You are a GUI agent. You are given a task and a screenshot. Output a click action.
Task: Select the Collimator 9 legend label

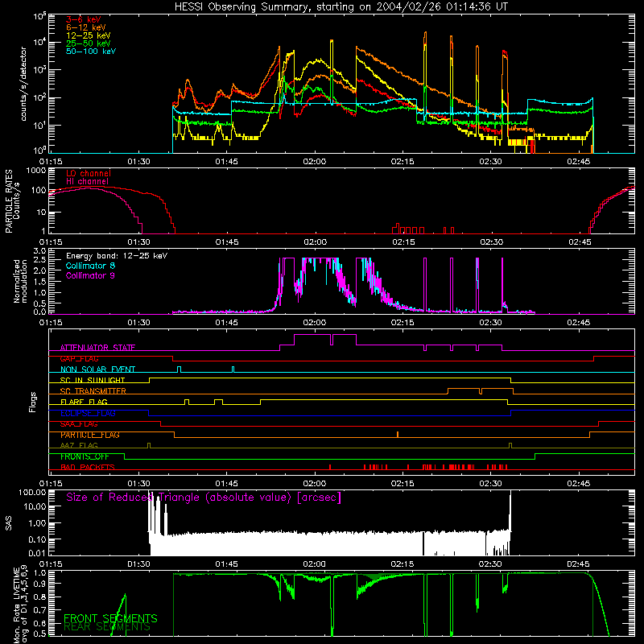coord(90,275)
